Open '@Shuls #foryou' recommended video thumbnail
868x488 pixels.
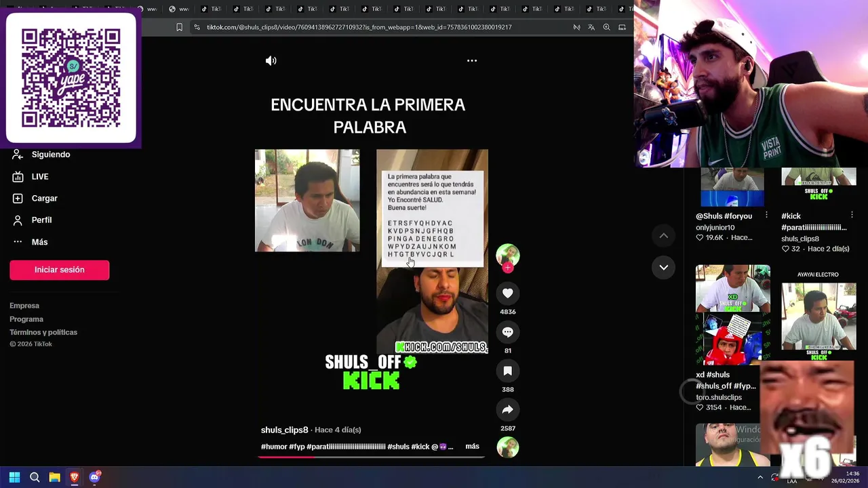pos(733,187)
